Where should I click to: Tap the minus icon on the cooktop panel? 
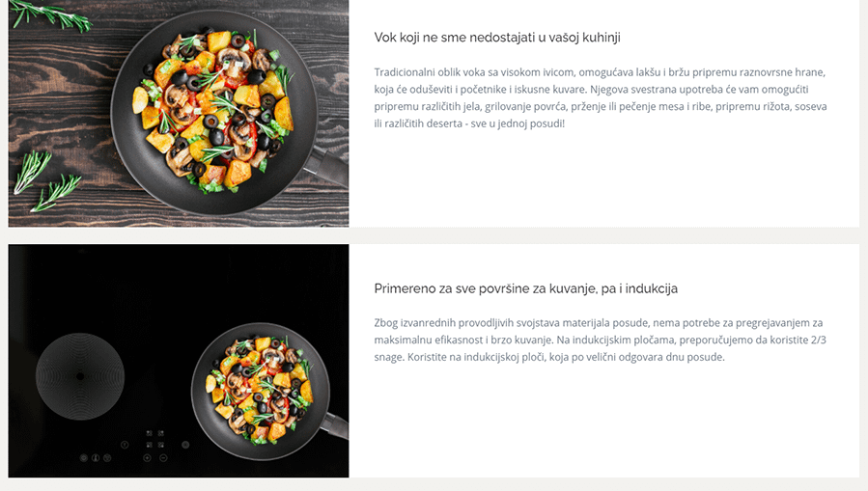[x=163, y=458]
